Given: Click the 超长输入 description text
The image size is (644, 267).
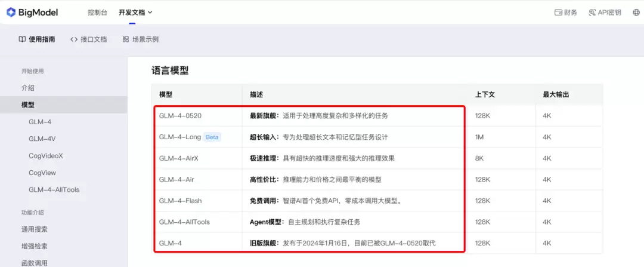Looking at the screenshot, I should click(x=319, y=137).
